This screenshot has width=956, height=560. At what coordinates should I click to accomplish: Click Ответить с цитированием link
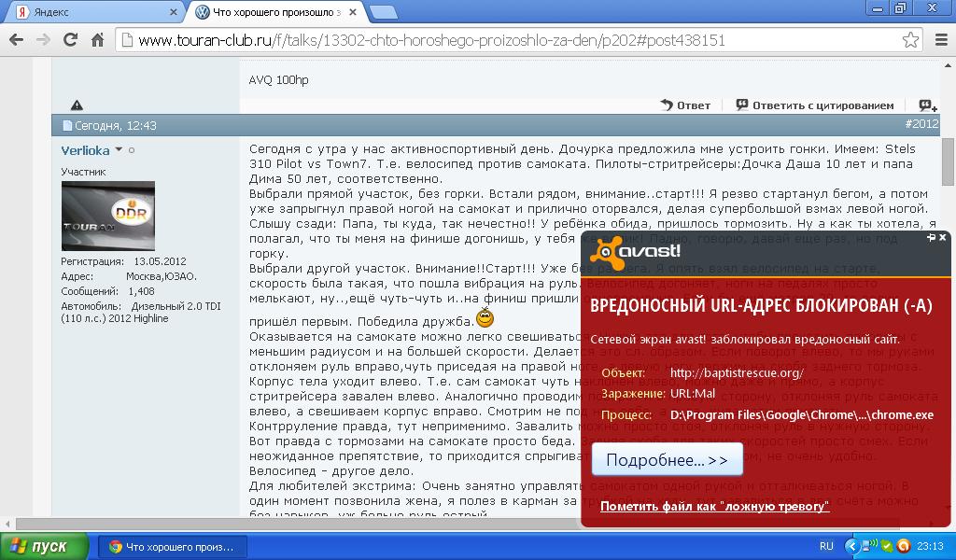815,105
